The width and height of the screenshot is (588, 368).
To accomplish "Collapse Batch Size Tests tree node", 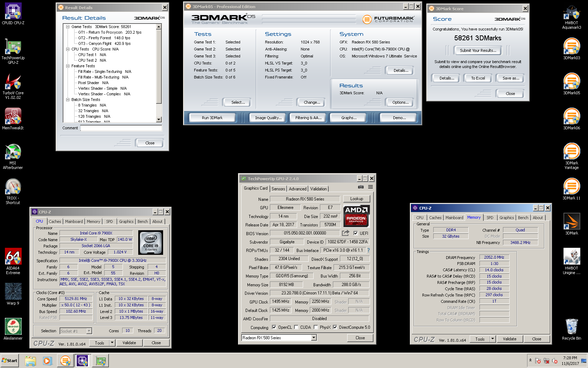I will [68, 100].
